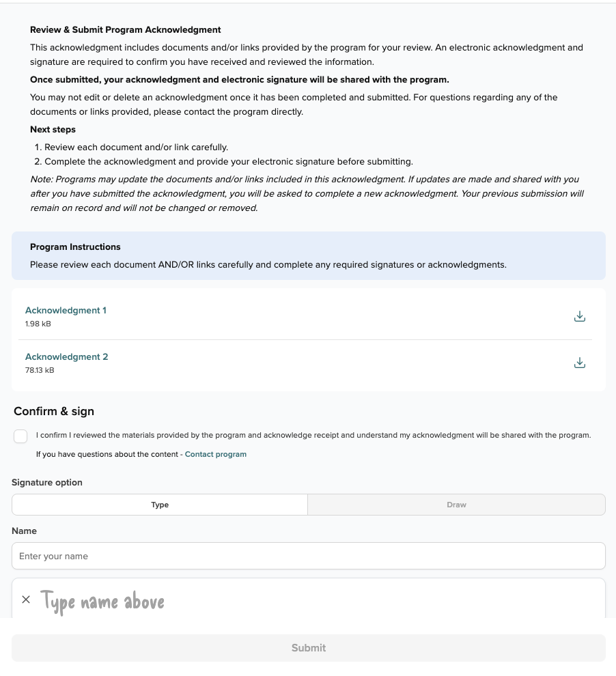Select the Name field label
Image resolution: width=616 pixels, height=676 pixels.
pos(24,531)
